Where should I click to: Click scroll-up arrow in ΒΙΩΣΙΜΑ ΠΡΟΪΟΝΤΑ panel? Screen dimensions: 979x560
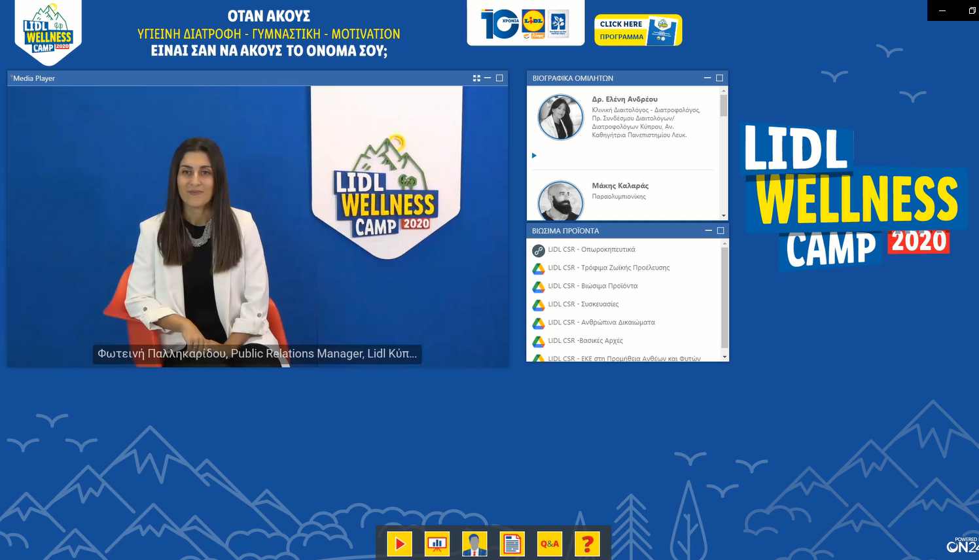(x=724, y=243)
